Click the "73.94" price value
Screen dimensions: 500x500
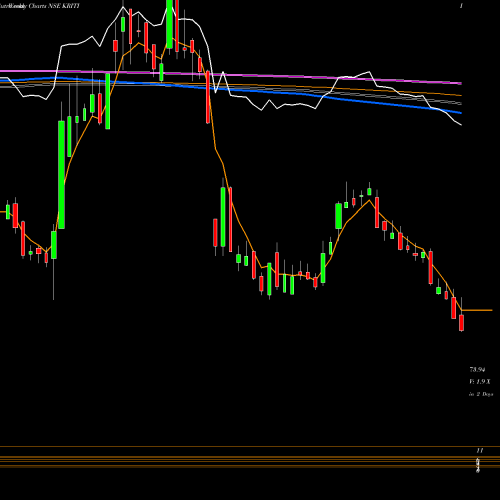click(x=477, y=369)
